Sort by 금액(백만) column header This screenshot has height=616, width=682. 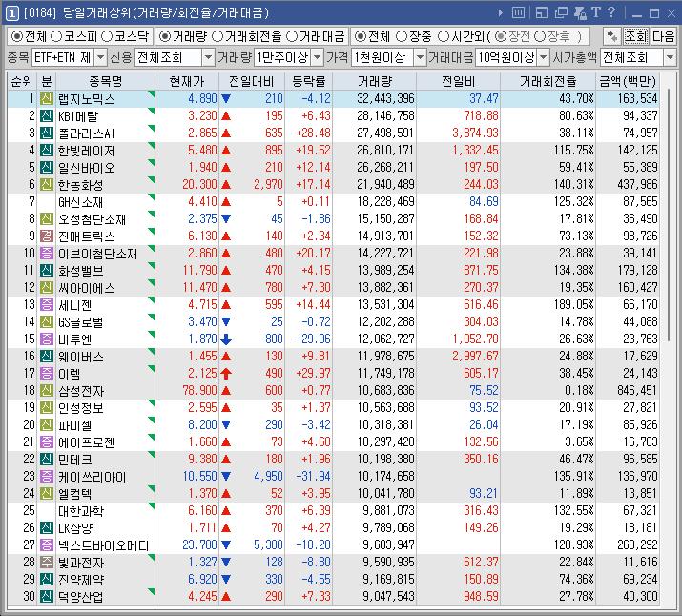point(628,81)
